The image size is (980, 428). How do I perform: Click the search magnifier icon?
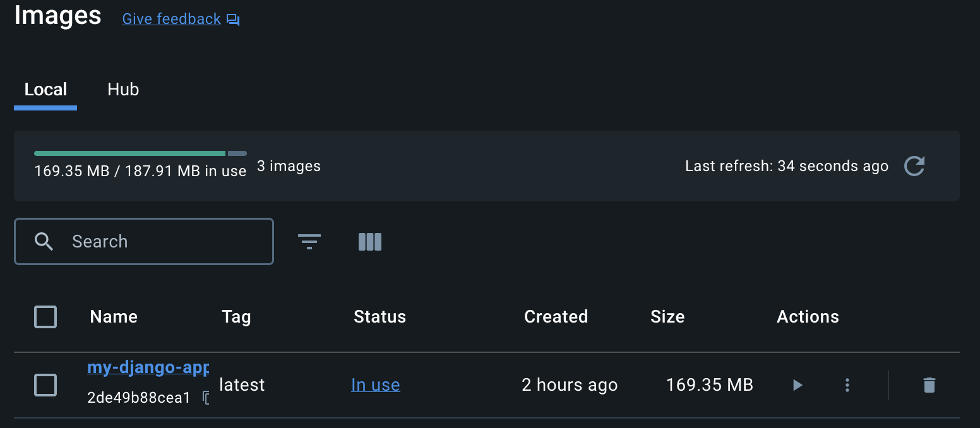point(44,241)
